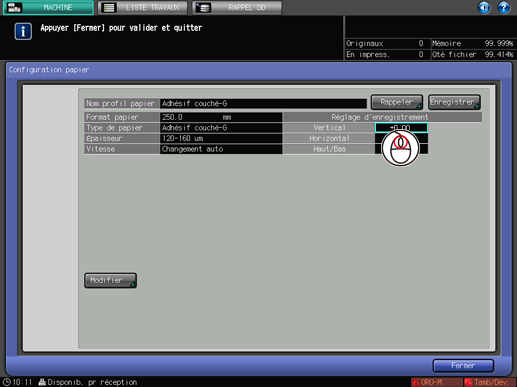Click the Disponib. pr réception status text
Viewport: 517px width, 387px height.
(92, 382)
